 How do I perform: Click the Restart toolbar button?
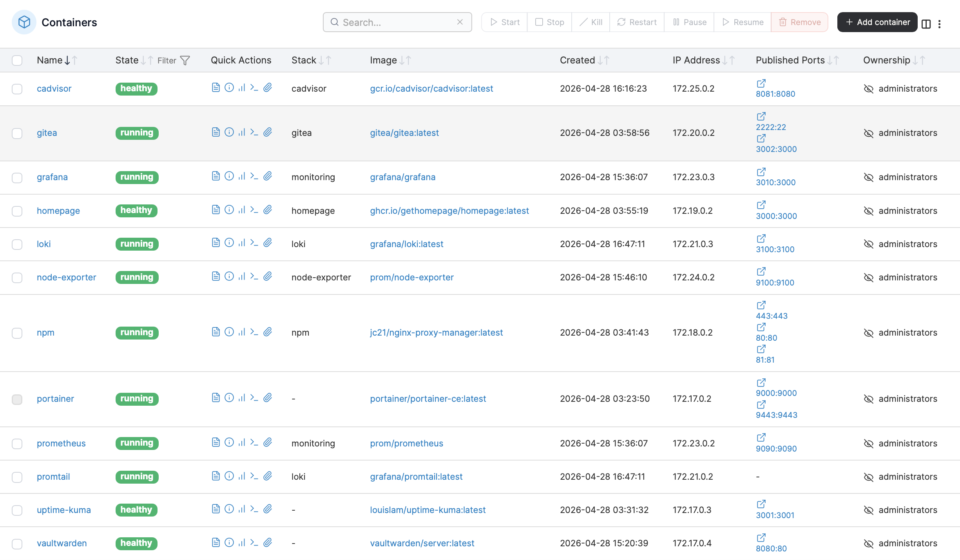click(637, 22)
